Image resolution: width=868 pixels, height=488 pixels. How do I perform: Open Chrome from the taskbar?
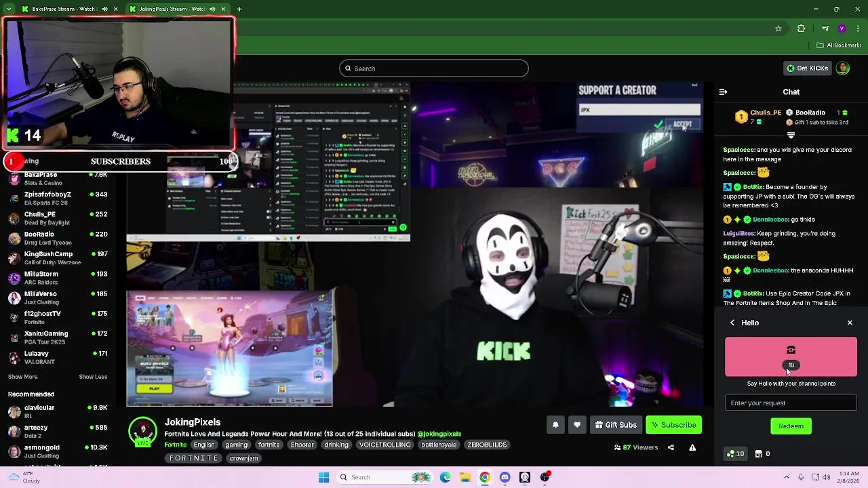point(485,477)
